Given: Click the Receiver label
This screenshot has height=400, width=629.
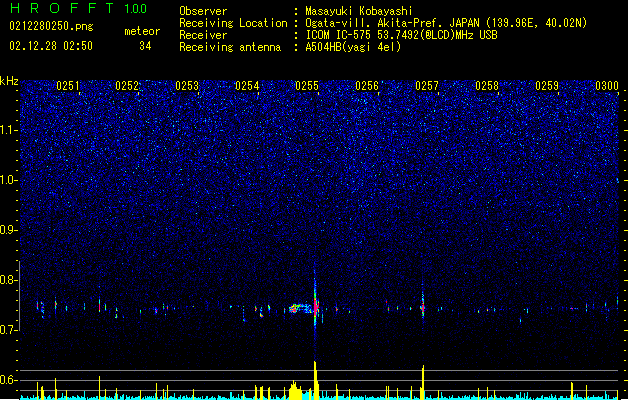Looking at the screenshot, I should [x=203, y=35].
